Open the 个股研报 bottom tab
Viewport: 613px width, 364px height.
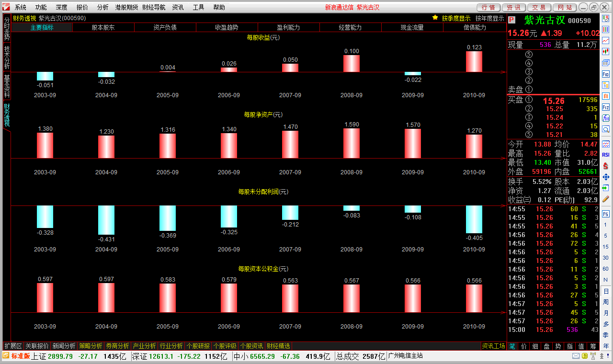tap(198, 346)
